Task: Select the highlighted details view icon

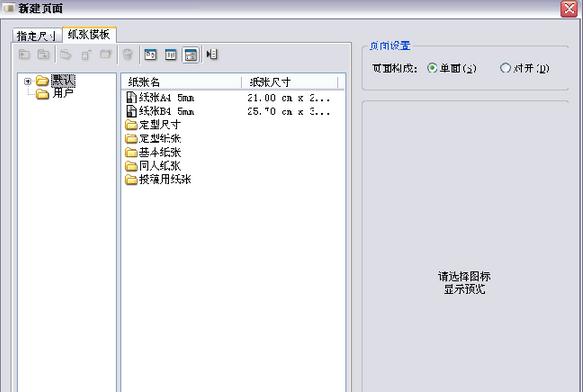Action: (x=191, y=55)
